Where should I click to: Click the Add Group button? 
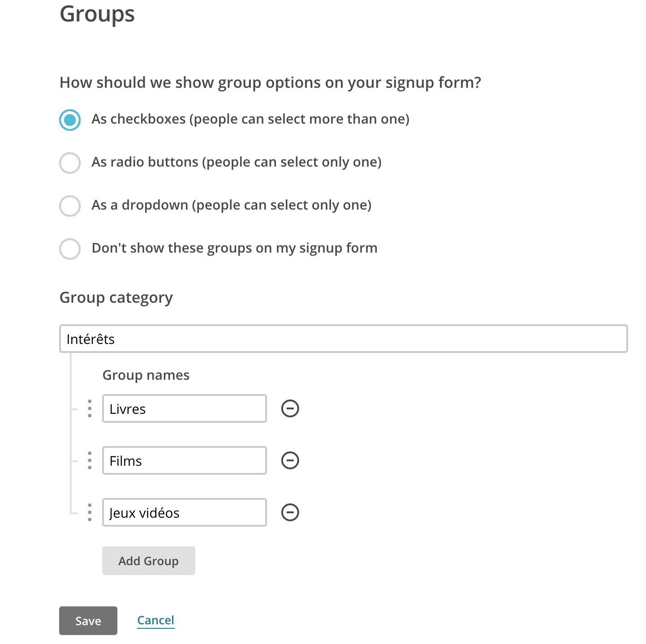pos(148,561)
